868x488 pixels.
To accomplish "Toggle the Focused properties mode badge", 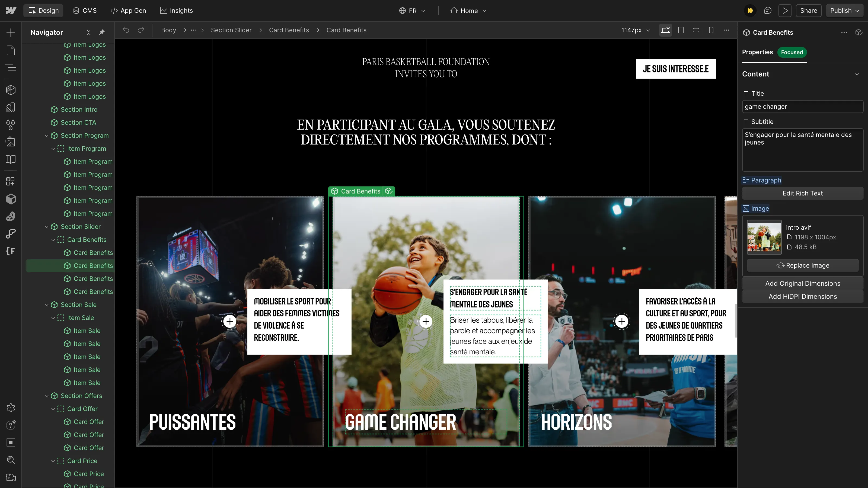I will [x=792, y=52].
